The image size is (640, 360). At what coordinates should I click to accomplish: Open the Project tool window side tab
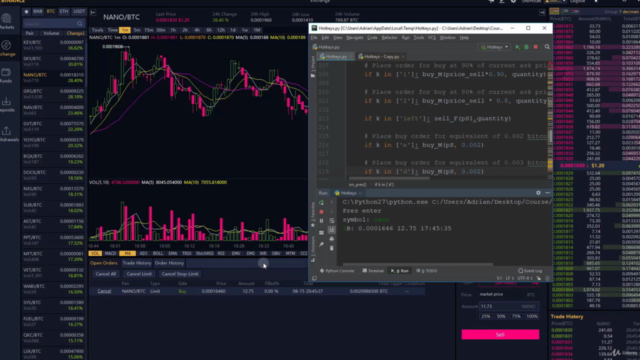[x=313, y=68]
